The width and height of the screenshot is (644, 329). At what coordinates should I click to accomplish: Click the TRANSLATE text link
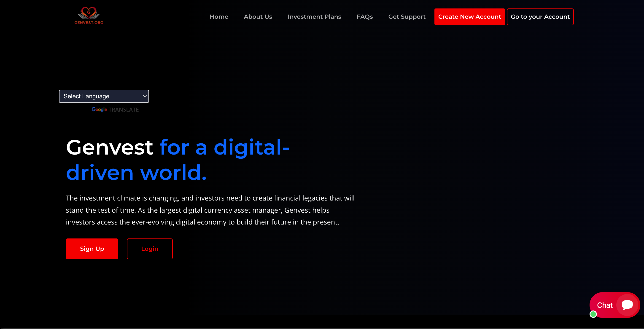click(124, 110)
